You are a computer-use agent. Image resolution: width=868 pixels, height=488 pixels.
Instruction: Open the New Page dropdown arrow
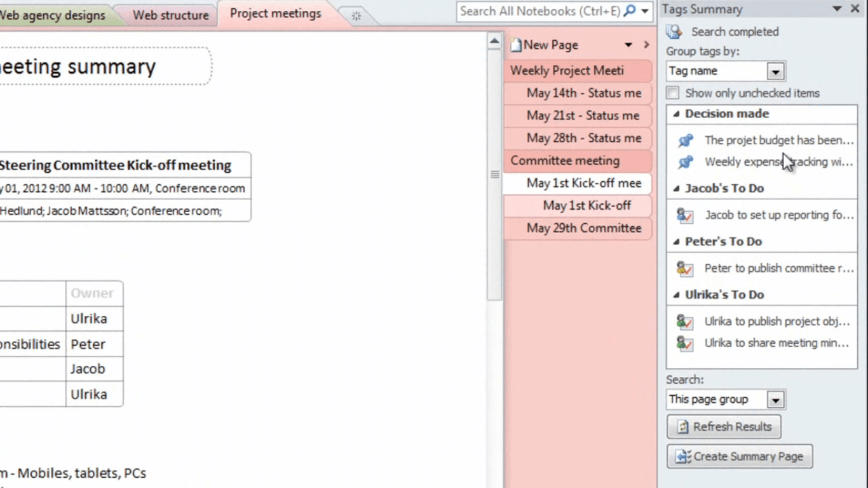(x=628, y=44)
